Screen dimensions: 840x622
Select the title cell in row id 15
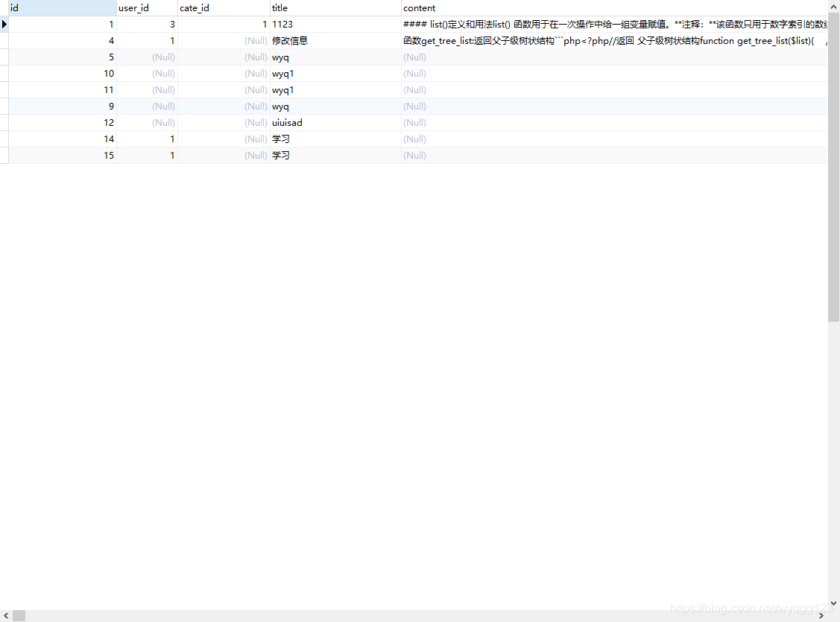pyautogui.click(x=335, y=155)
